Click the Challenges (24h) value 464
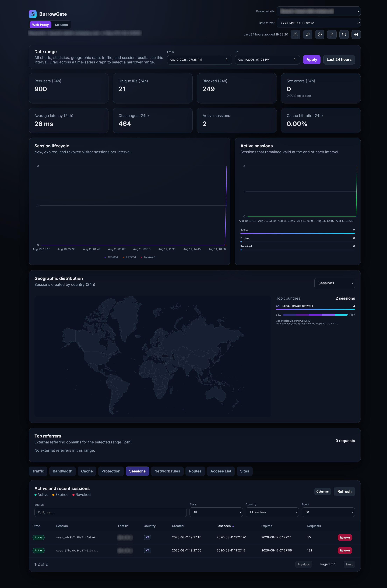 coord(125,124)
